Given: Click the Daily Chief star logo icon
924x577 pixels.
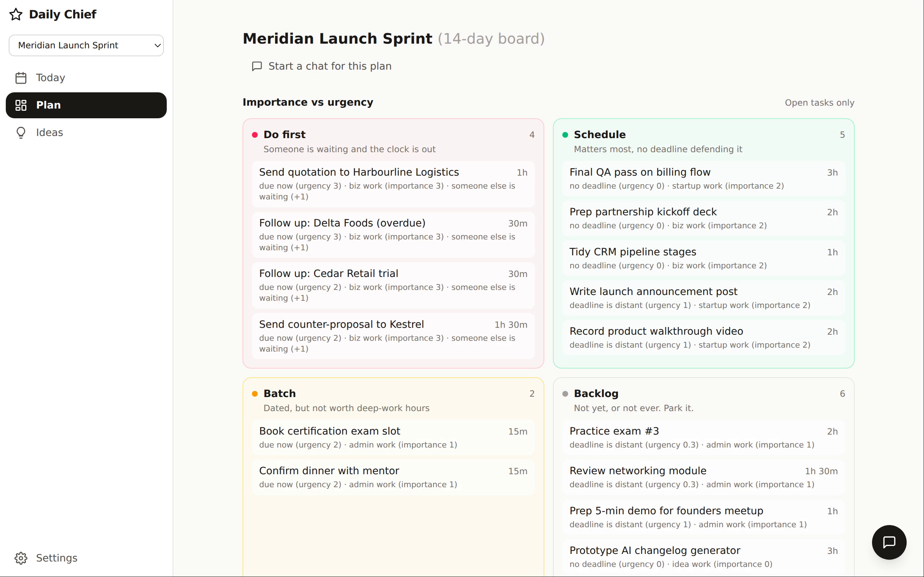Looking at the screenshot, I should [x=16, y=14].
